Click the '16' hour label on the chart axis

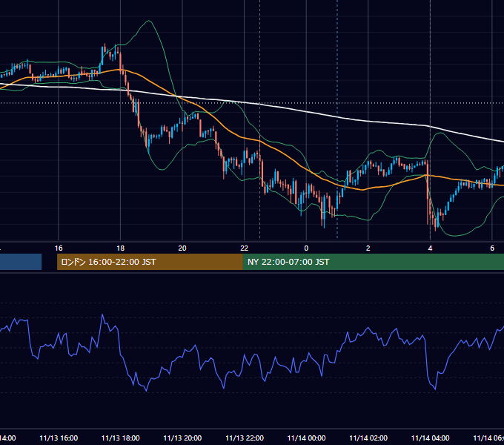click(x=59, y=248)
